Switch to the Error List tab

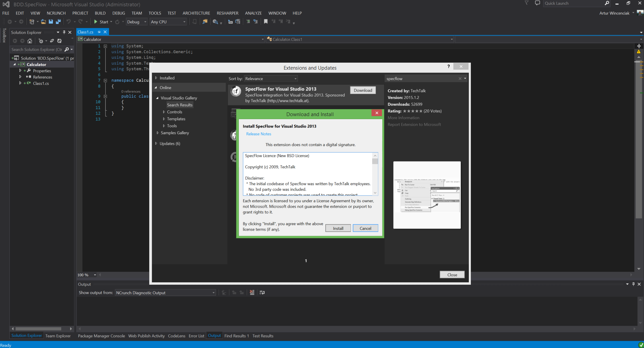196,336
